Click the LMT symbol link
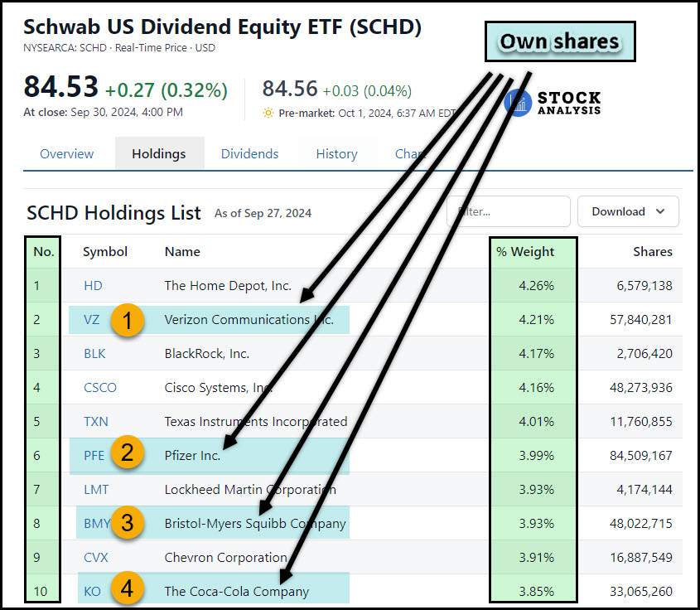 [x=96, y=490]
